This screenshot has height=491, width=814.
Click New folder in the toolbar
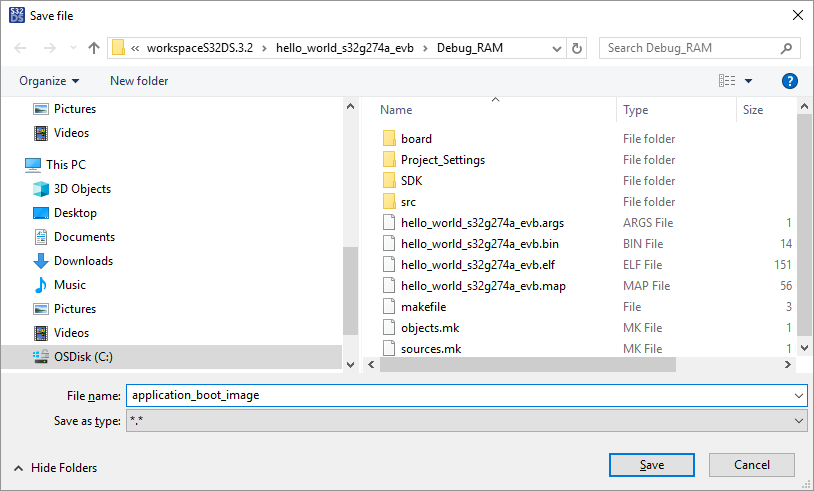pyautogui.click(x=139, y=81)
